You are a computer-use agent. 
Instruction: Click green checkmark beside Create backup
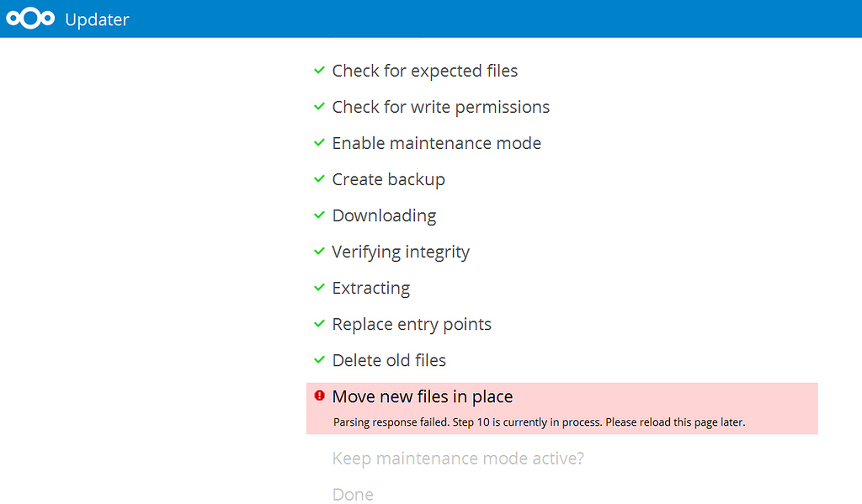[x=319, y=179]
